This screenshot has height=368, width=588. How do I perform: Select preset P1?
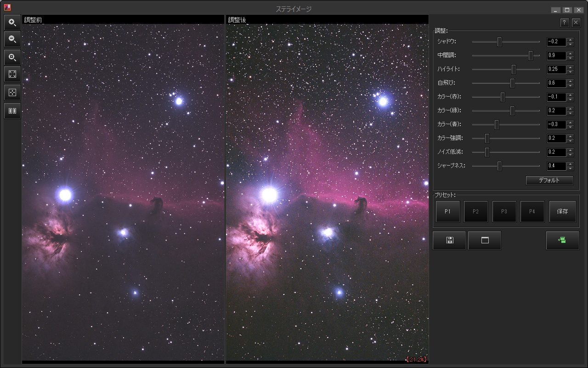[447, 212]
